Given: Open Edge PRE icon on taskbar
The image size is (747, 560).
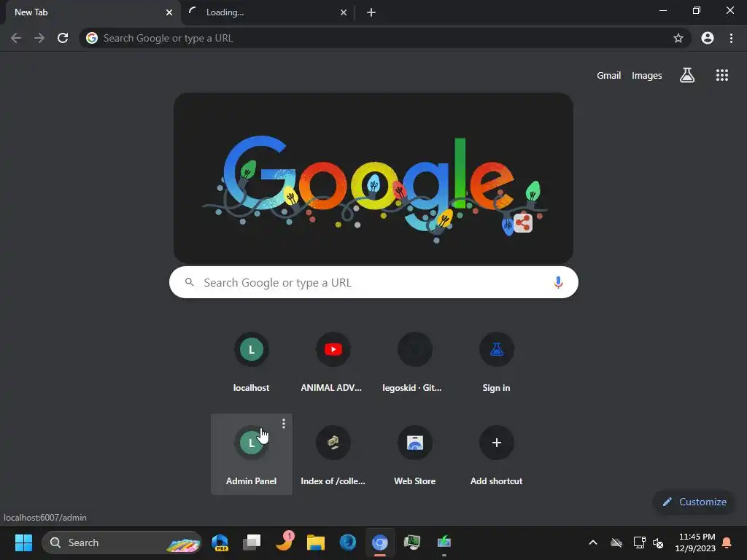Looking at the screenshot, I should pos(220,542).
